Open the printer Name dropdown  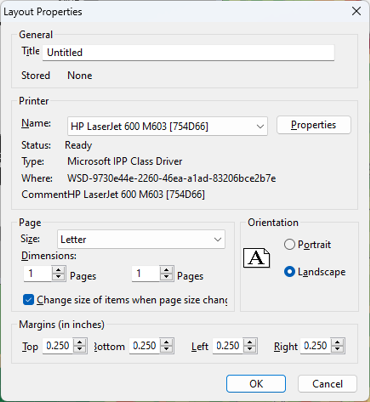click(167, 126)
